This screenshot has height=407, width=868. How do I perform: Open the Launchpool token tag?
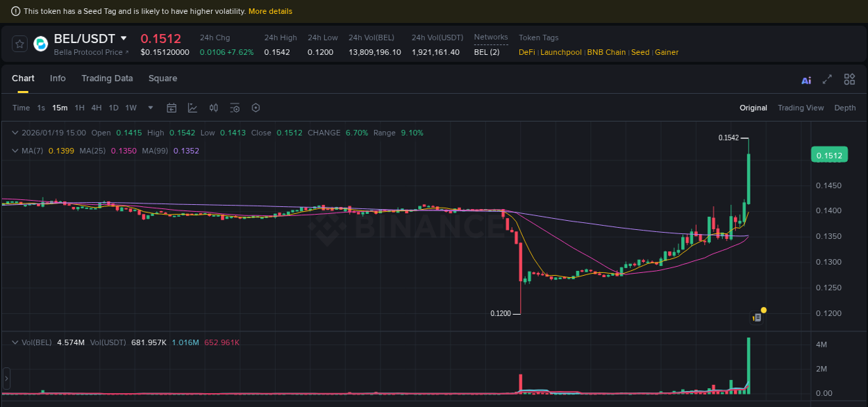point(560,52)
